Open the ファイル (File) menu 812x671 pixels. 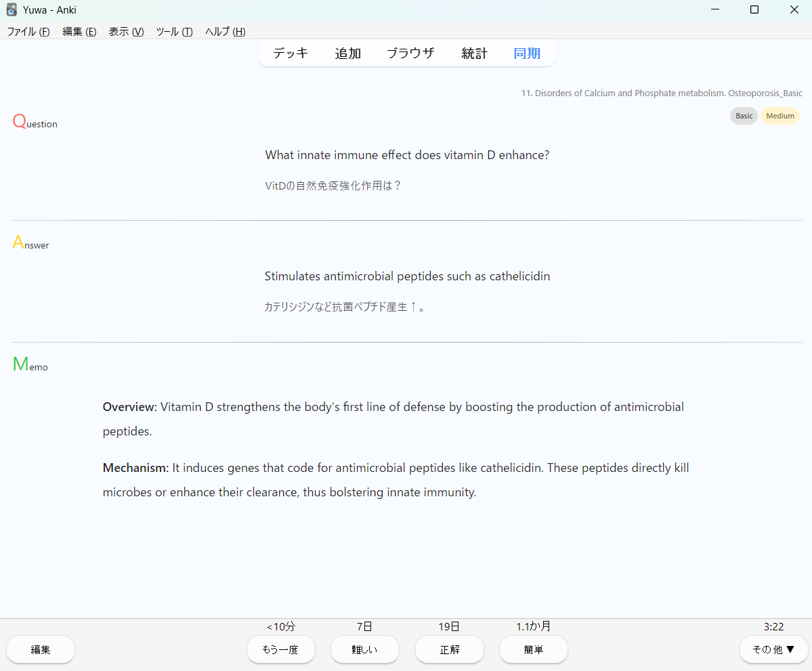coord(28,32)
